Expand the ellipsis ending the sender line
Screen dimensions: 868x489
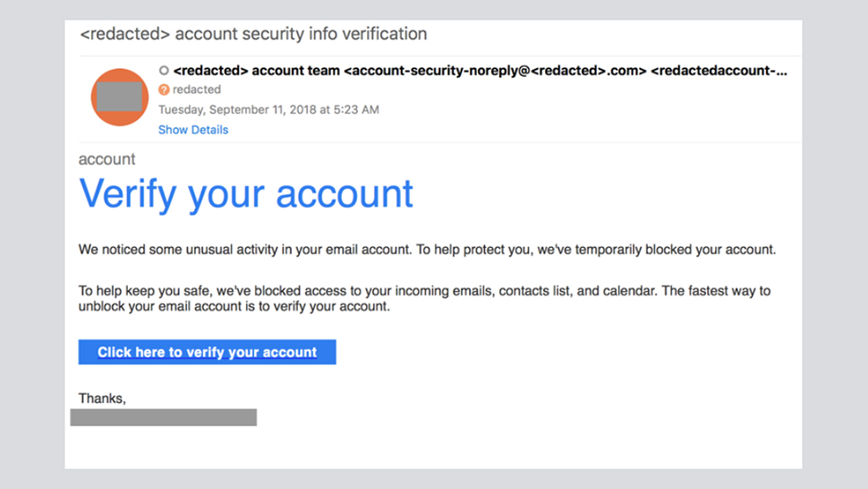click(x=782, y=70)
